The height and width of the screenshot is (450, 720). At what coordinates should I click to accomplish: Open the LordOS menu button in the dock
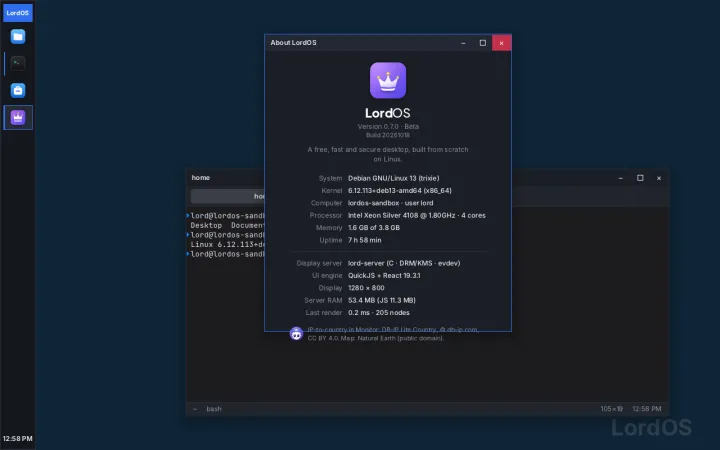coord(17,13)
